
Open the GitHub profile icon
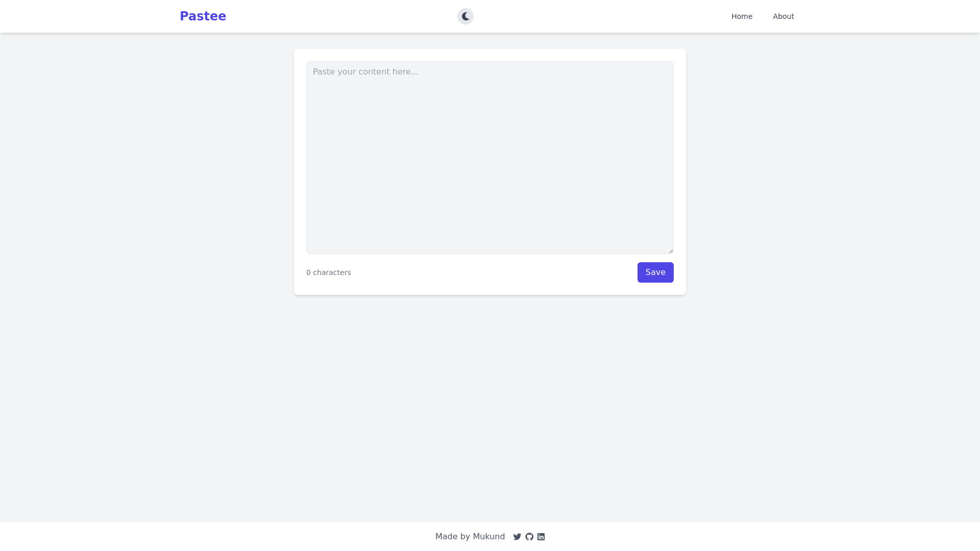coord(529,536)
